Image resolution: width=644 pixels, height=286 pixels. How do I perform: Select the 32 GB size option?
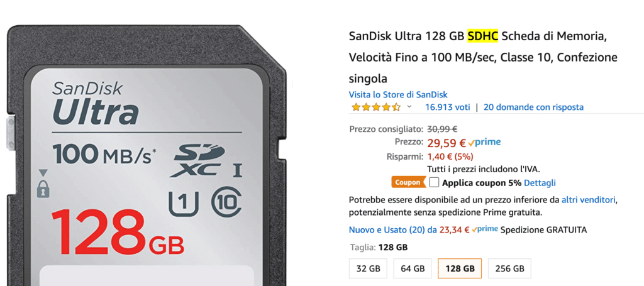369,269
